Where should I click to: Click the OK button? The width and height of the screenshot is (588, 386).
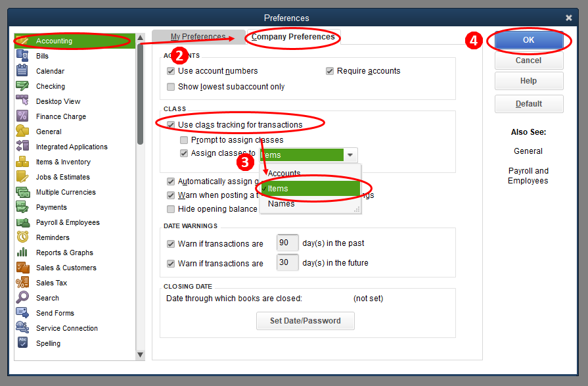coord(529,40)
